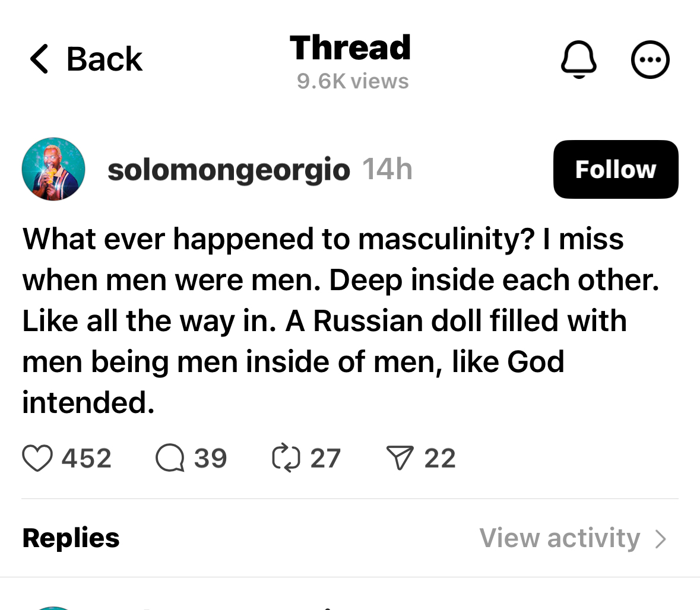
Task: Tap the back chevron arrow
Action: pyautogui.click(x=39, y=59)
